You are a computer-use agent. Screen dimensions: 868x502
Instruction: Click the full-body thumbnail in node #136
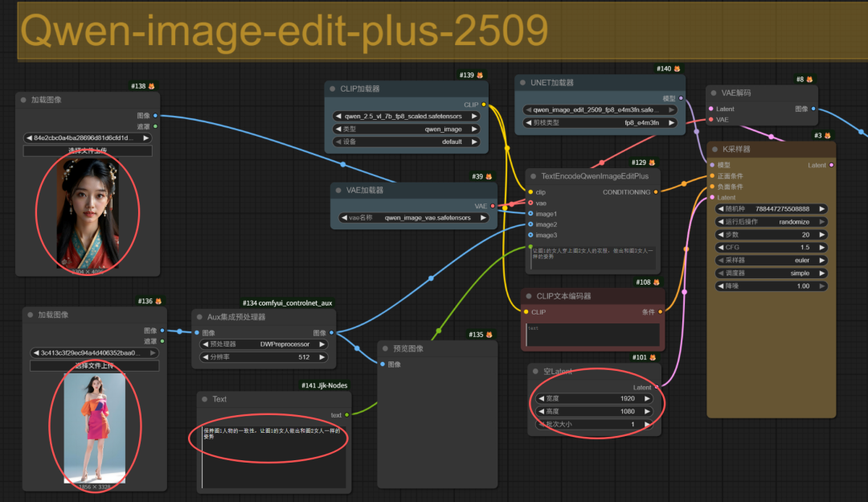tap(95, 428)
